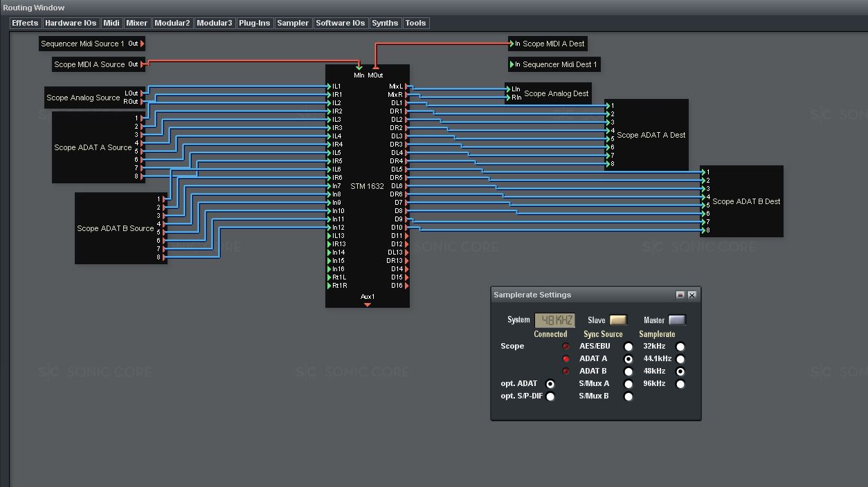The height and width of the screenshot is (487, 868).
Task: Select S/Mux A as sync source
Action: tap(629, 384)
